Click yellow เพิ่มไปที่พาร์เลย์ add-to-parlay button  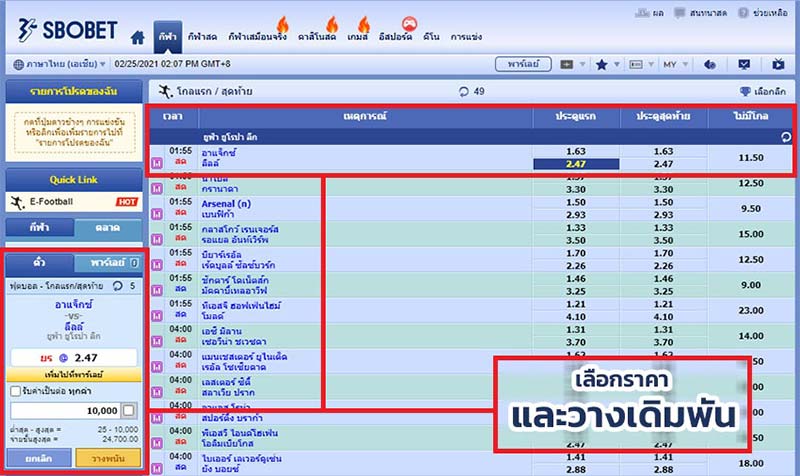pos(74,374)
